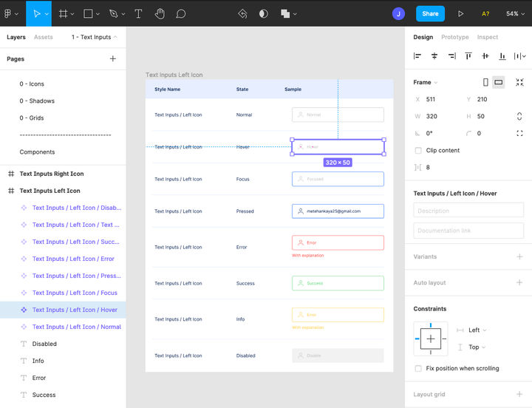Viewport: 532px width, 408px height.
Task: Open horizontal constraint Left dropdown
Action: (477, 330)
